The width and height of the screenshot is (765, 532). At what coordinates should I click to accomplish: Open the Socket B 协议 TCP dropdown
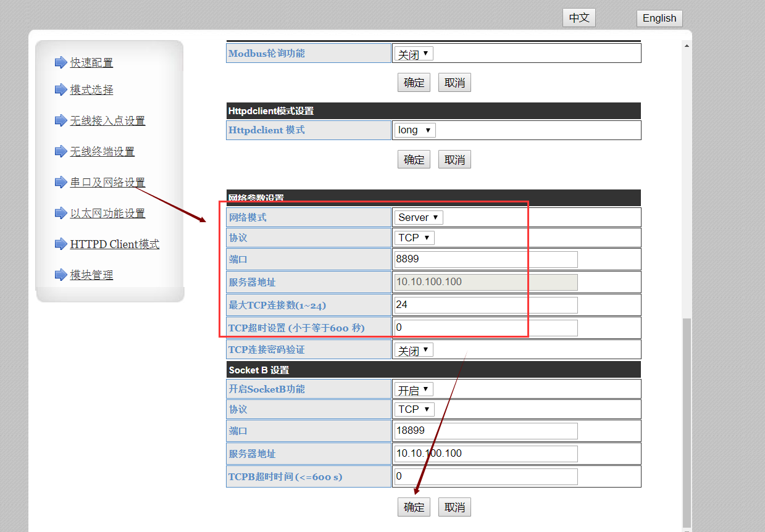click(x=414, y=409)
